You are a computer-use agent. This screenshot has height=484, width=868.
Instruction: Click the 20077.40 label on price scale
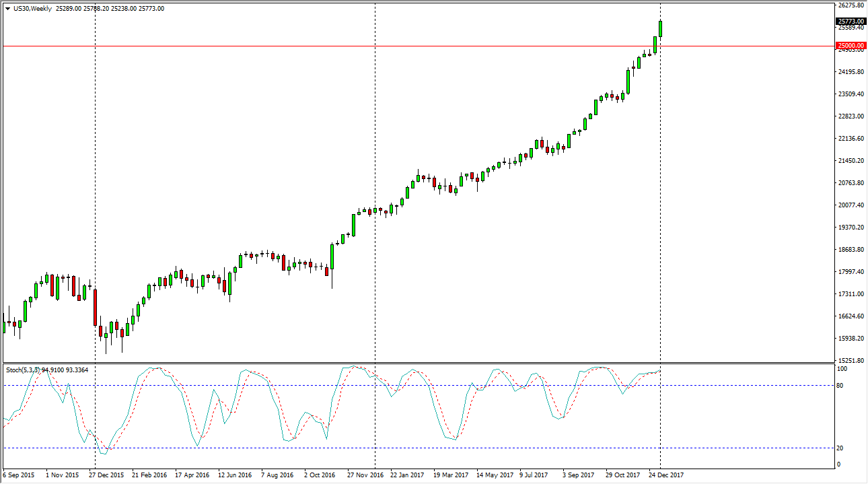851,205
